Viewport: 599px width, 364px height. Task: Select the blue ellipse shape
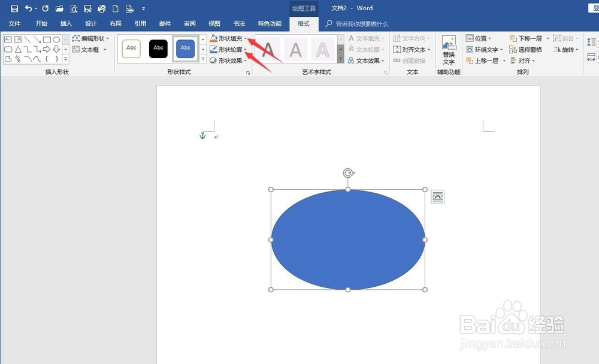[x=348, y=239]
